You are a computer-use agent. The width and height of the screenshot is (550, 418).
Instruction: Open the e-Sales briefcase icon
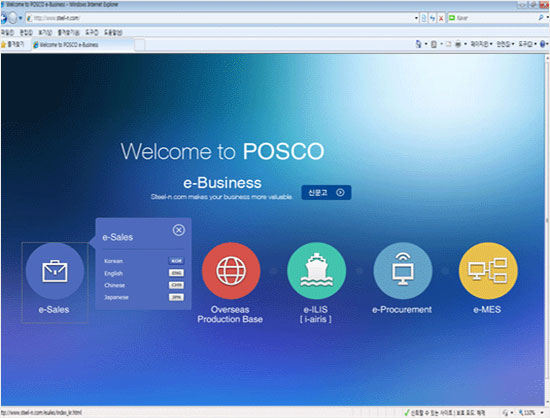point(55,271)
